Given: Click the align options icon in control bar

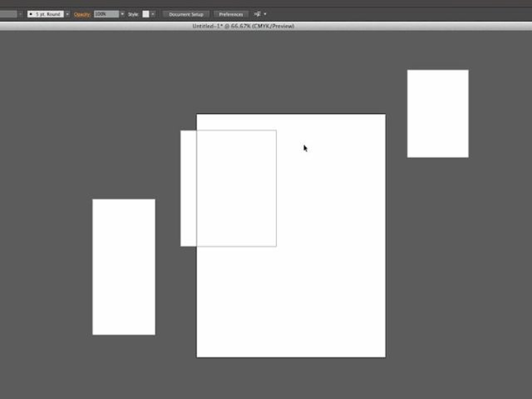Looking at the screenshot, I should pos(257,14).
